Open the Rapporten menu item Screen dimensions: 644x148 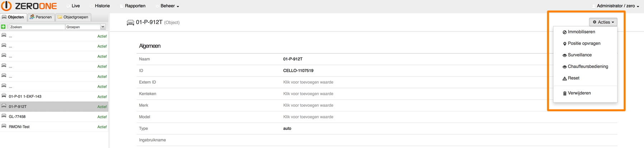pyautogui.click(x=135, y=6)
